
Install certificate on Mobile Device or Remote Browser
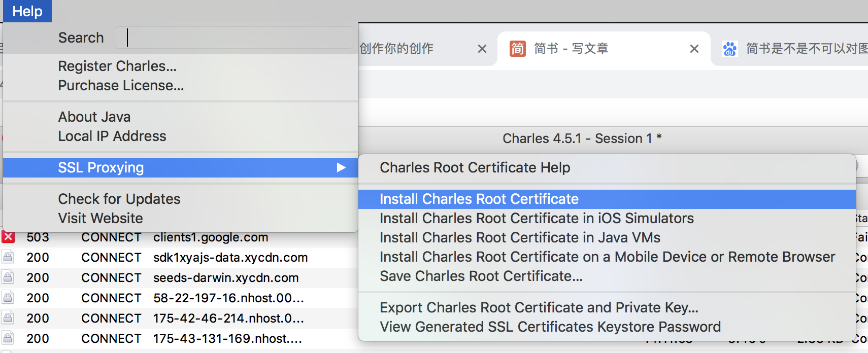(607, 257)
